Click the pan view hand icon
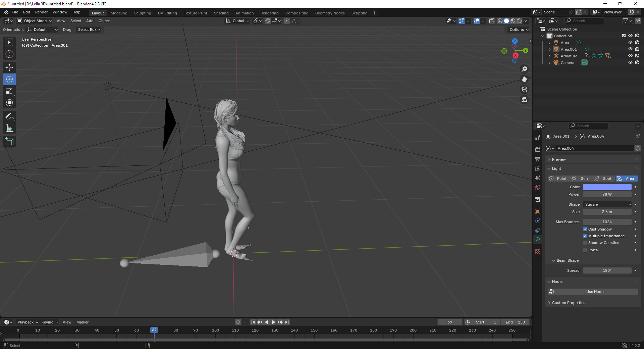This screenshot has width=644, height=349. pos(524,79)
